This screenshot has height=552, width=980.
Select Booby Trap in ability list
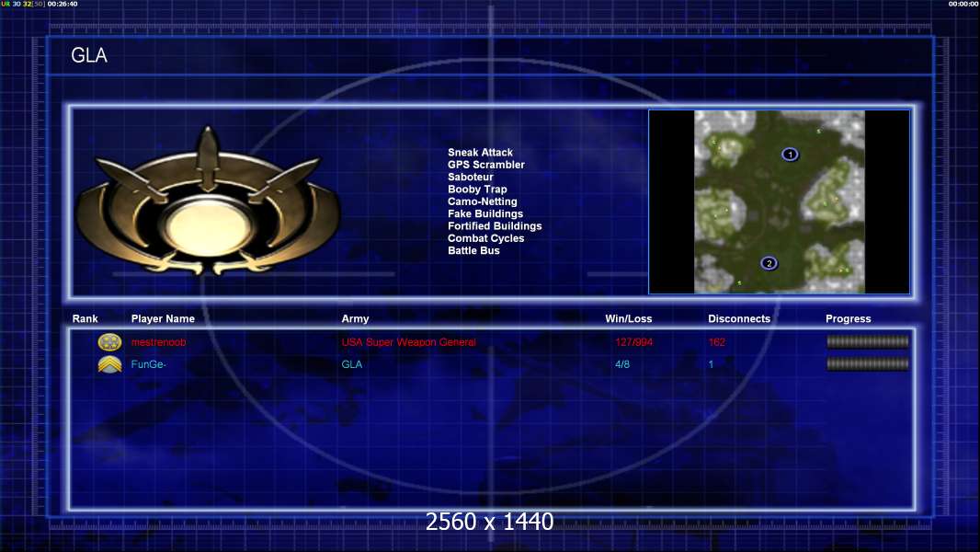tap(477, 190)
